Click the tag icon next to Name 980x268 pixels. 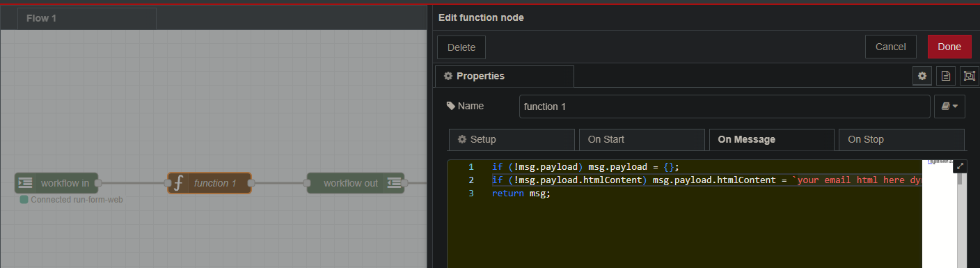tap(450, 106)
